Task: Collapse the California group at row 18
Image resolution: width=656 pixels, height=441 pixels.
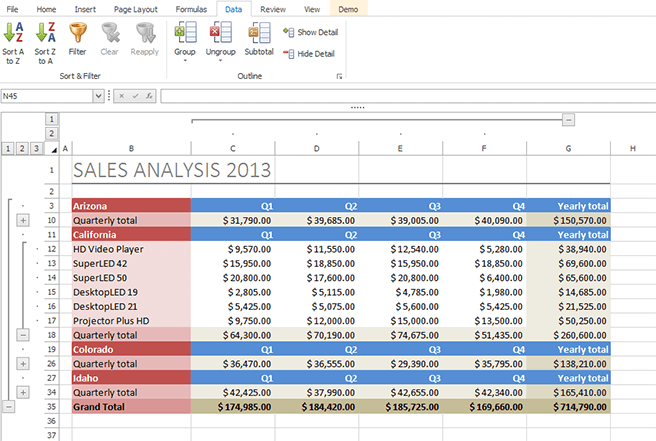Action: tap(23, 335)
